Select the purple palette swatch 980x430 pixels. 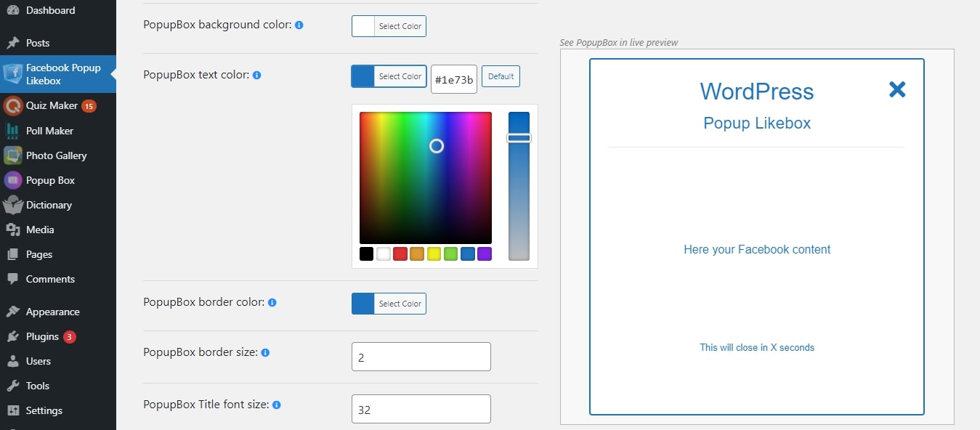point(485,253)
